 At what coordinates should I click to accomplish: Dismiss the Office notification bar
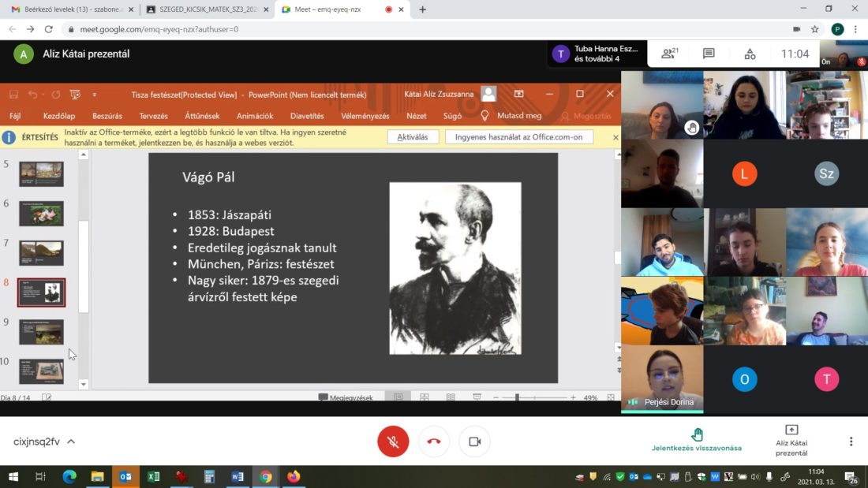click(615, 136)
